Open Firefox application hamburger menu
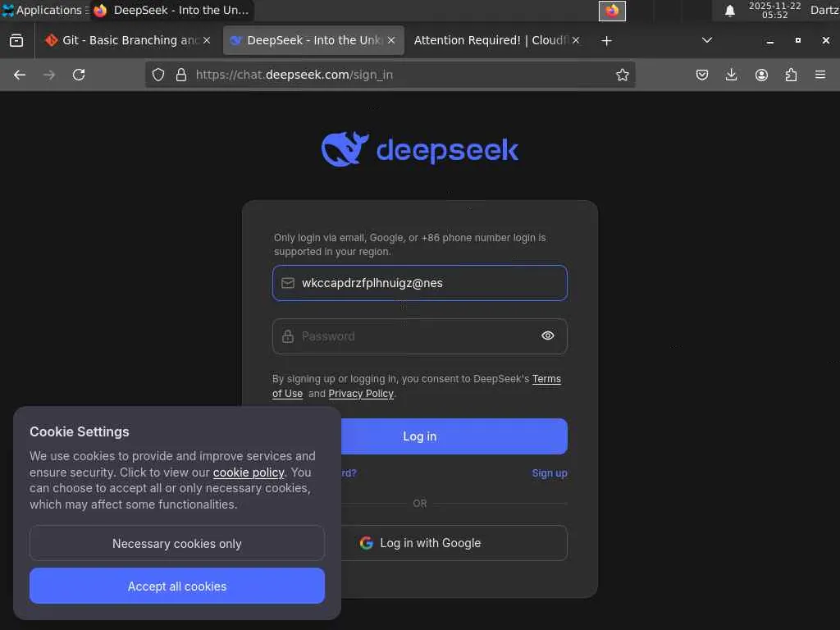Screen dimensions: 840x630 click(x=820, y=75)
